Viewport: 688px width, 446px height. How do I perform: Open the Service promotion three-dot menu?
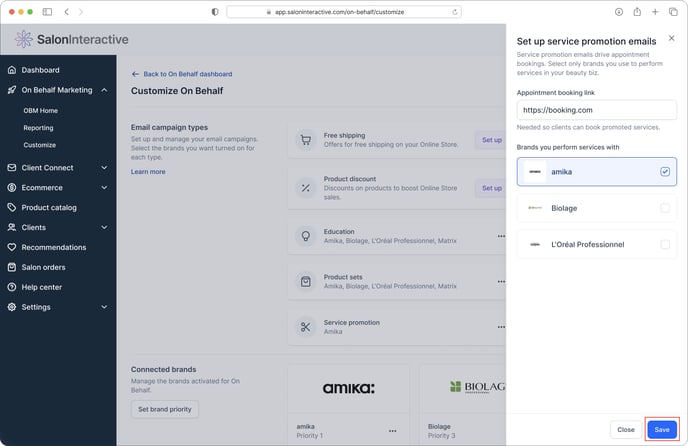coord(501,327)
